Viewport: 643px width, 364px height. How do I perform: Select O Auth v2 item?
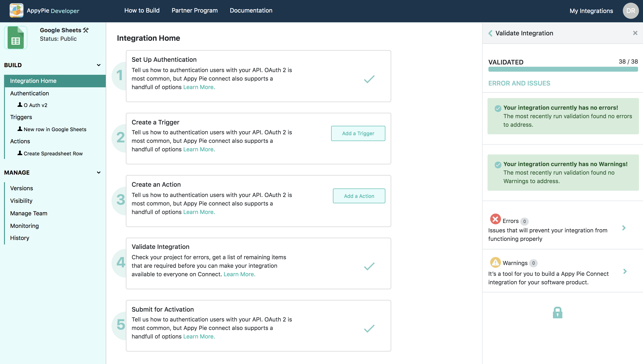click(36, 105)
